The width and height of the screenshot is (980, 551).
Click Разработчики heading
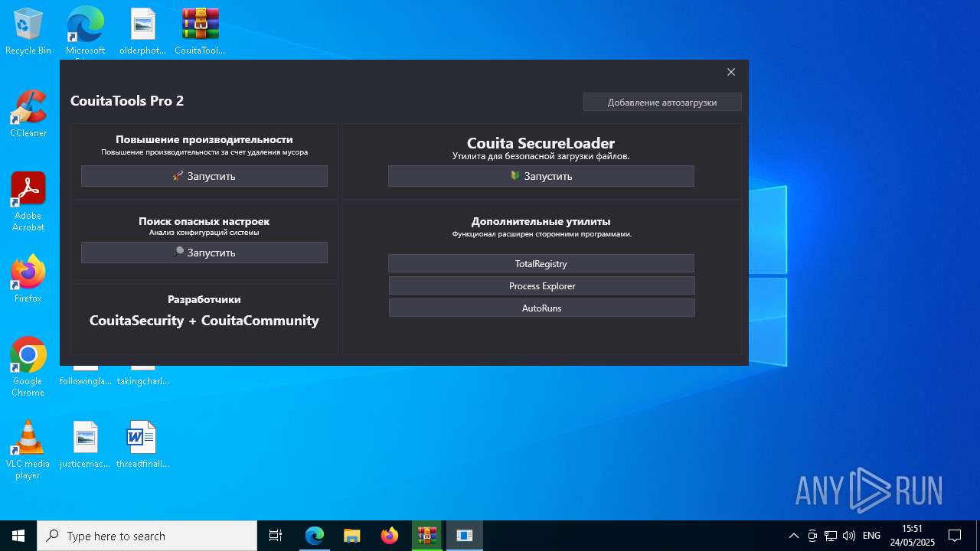click(x=204, y=299)
